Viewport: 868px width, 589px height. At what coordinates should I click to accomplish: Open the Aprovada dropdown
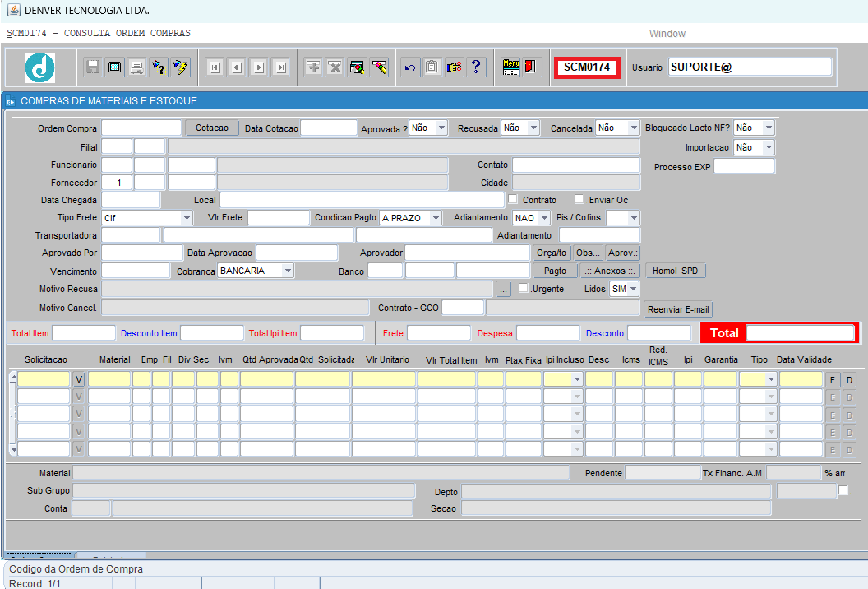click(441, 128)
